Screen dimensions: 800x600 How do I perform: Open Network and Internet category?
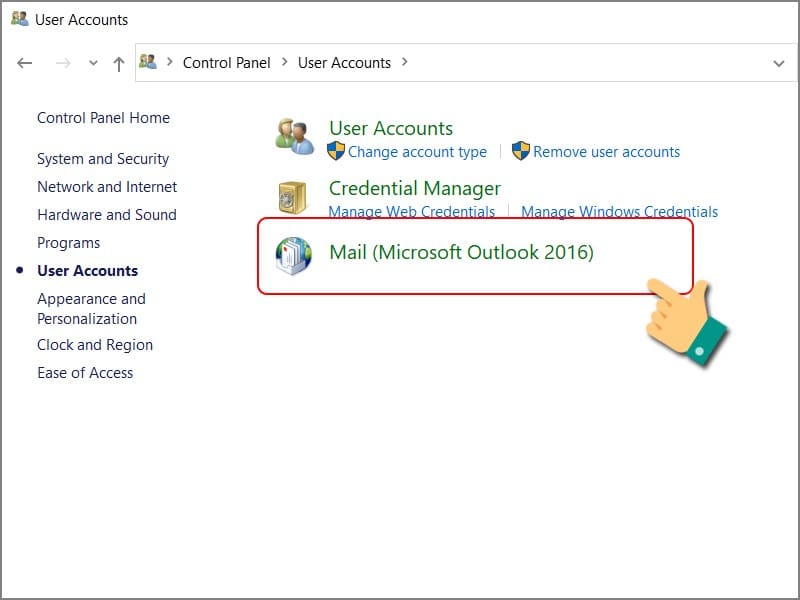(107, 187)
